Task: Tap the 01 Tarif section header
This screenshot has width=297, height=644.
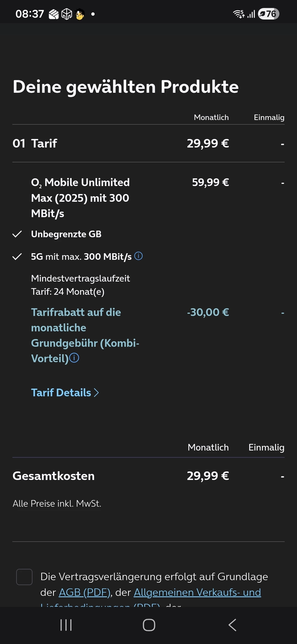Action: click(35, 143)
